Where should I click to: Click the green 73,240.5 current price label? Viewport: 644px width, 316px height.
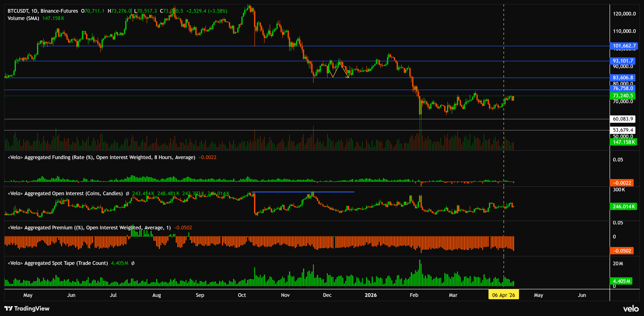(623, 96)
